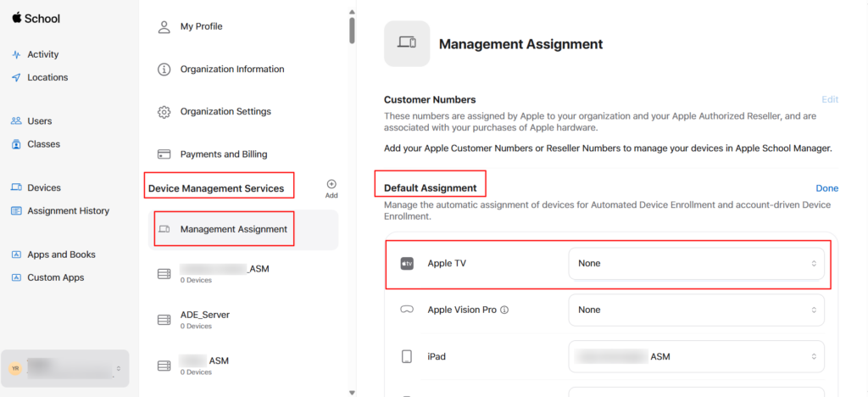
Task: Click the Apple School logo
Action: click(36, 19)
